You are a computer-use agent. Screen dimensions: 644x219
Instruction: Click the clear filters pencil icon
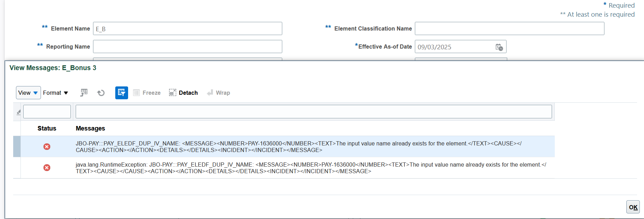pyautogui.click(x=18, y=112)
